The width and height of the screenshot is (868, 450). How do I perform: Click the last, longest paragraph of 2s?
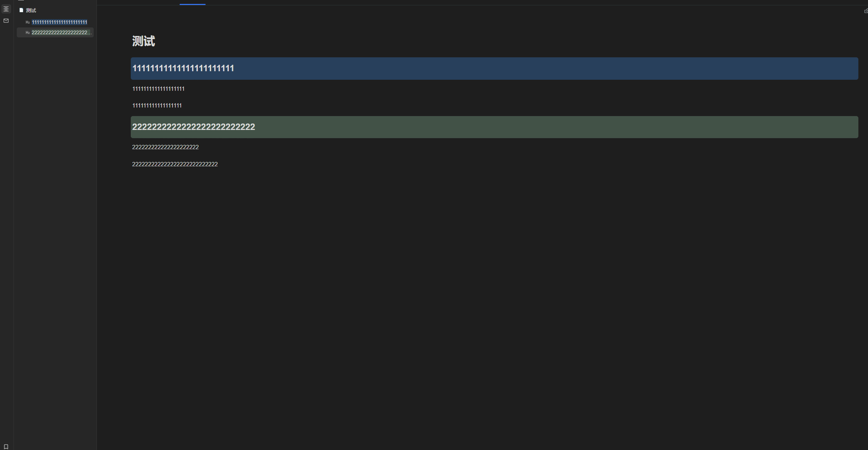(x=175, y=164)
